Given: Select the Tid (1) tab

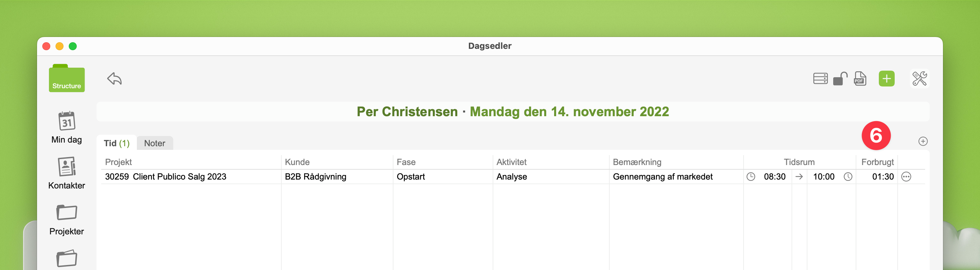Looking at the screenshot, I should [x=116, y=143].
